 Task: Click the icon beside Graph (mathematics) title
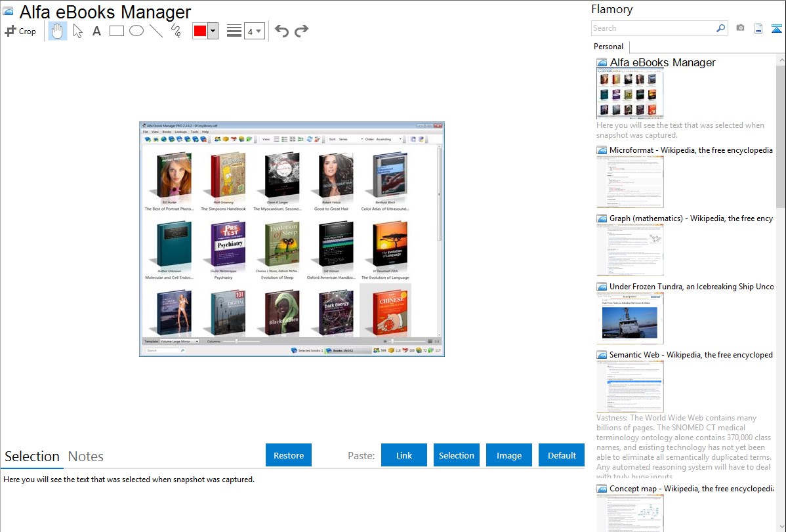(602, 218)
